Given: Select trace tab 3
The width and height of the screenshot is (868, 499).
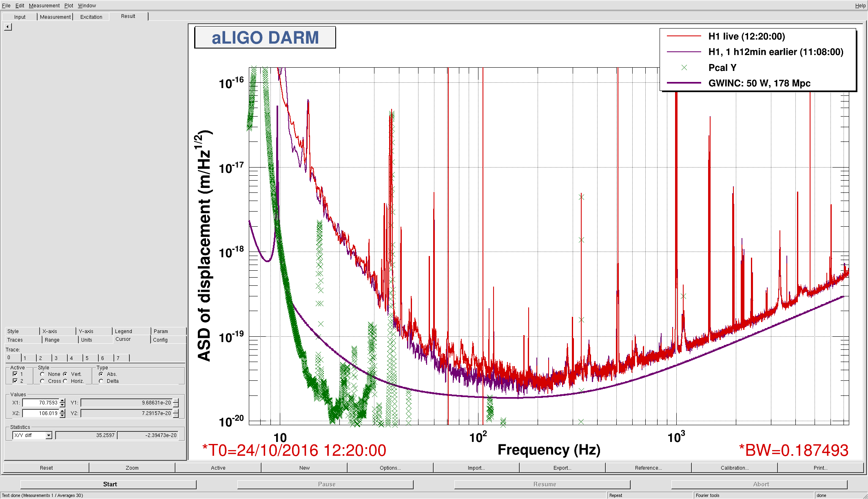Looking at the screenshot, I should [x=60, y=358].
